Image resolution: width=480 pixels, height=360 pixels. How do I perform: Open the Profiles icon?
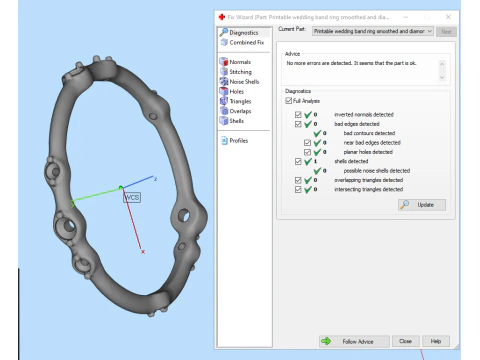point(224,140)
